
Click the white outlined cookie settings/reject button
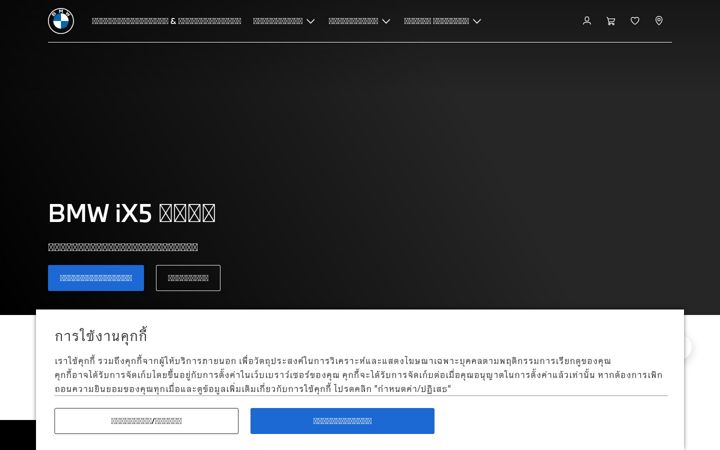coord(146,421)
